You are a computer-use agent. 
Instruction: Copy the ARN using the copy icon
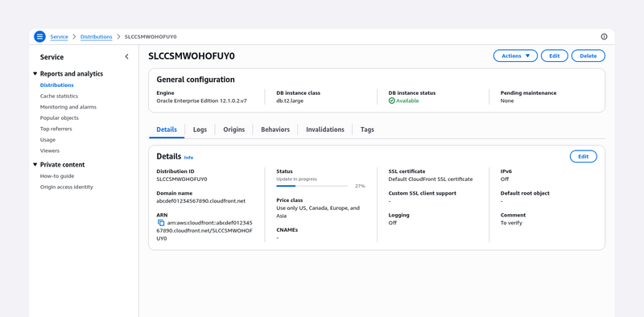161,223
